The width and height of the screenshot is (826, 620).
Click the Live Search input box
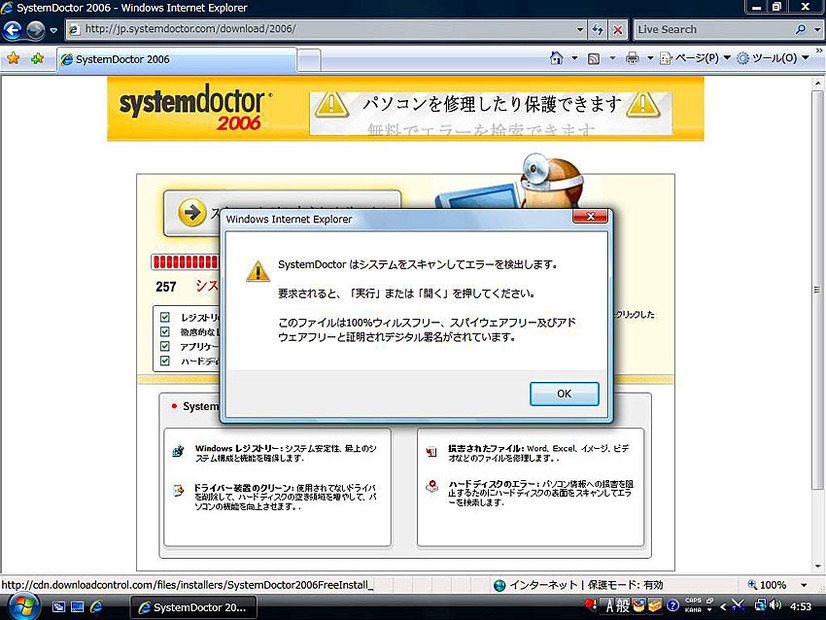[714, 30]
